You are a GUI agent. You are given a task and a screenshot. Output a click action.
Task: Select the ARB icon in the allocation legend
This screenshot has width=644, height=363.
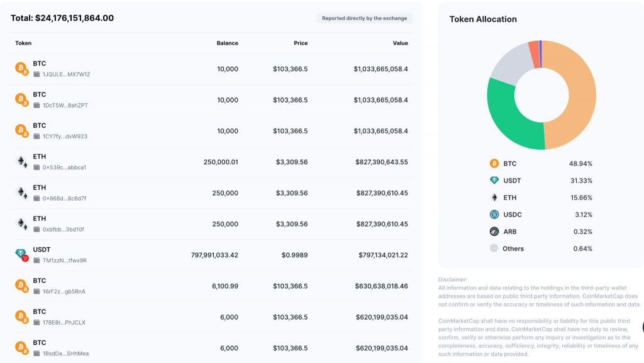click(494, 232)
